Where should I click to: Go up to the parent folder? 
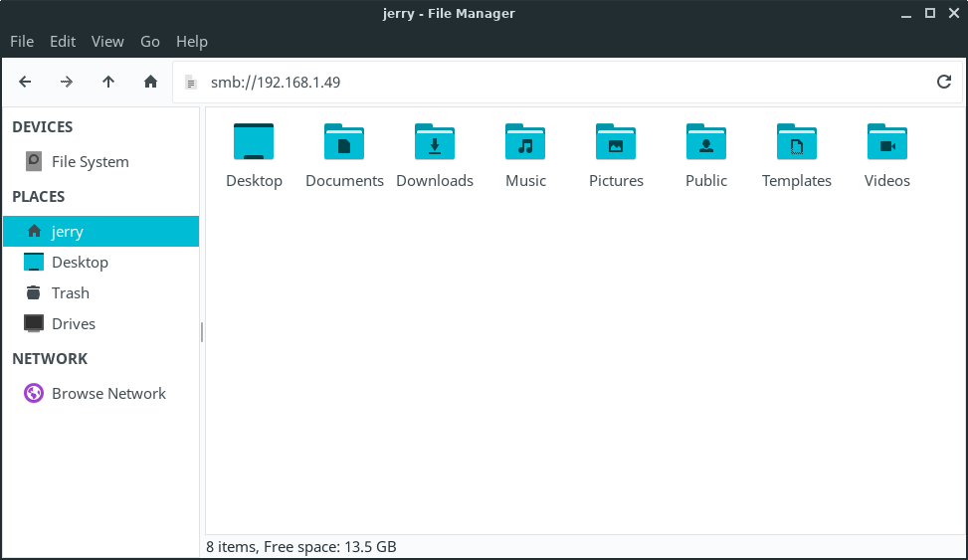(108, 82)
